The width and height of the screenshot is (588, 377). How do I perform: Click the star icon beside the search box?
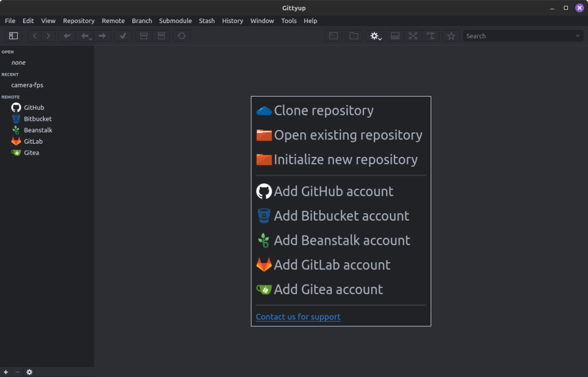click(451, 36)
